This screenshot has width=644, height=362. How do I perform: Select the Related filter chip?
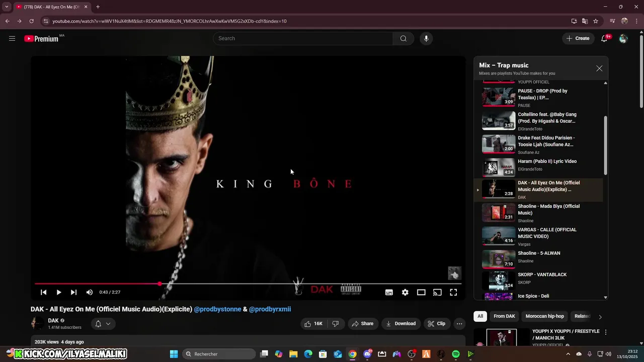[x=581, y=316]
